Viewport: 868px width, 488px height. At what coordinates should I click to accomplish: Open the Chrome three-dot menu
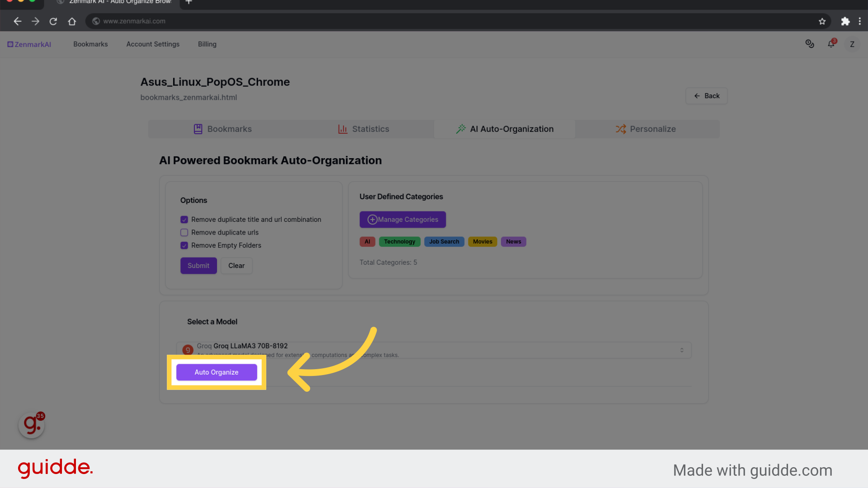coord(860,21)
